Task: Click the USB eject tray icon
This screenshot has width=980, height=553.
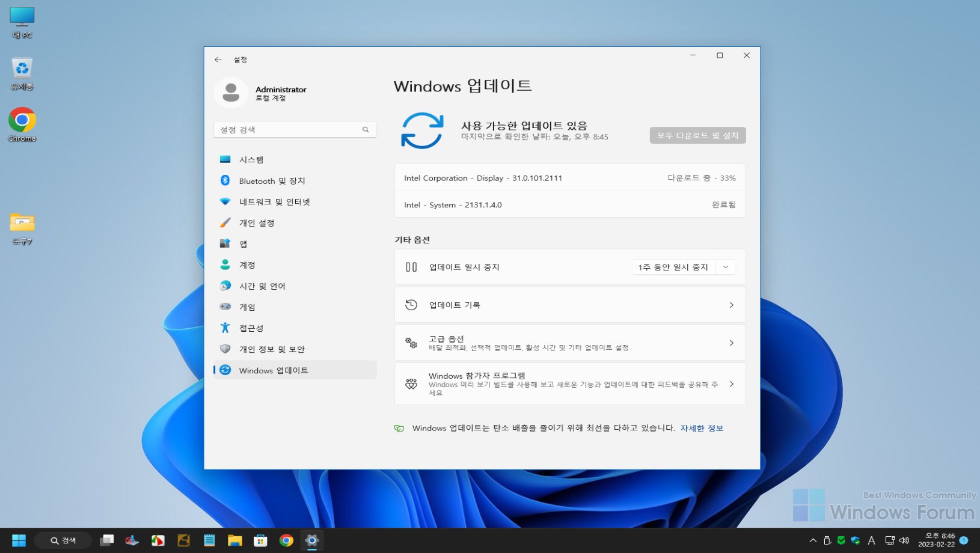Action: tap(827, 540)
